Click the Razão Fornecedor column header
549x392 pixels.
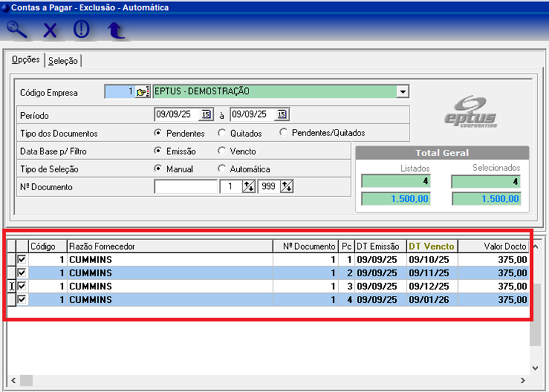169,246
